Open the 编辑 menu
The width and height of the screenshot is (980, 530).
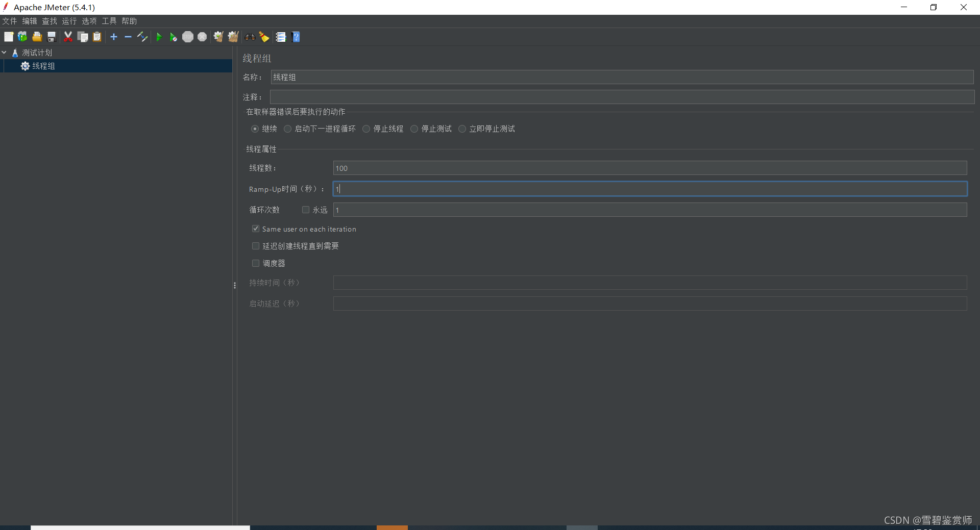30,21
